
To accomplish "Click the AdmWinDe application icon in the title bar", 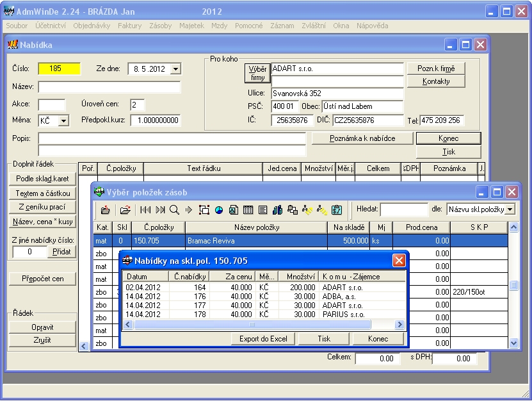I will [x=9, y=12].
